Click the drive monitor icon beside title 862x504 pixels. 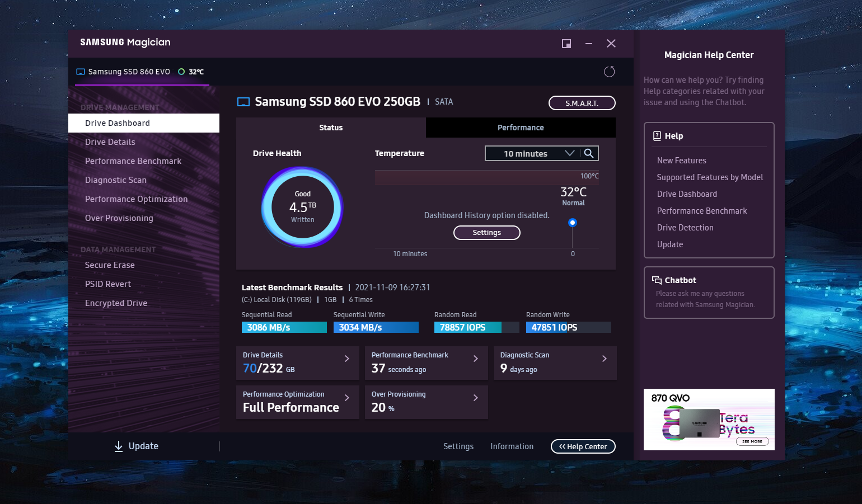pos(243,102)
